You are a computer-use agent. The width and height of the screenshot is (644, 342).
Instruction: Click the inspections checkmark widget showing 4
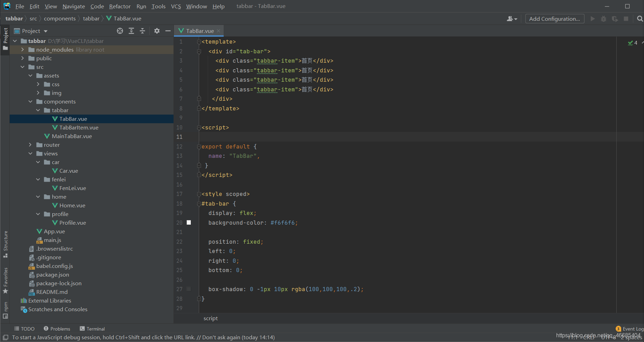point(633,43)
